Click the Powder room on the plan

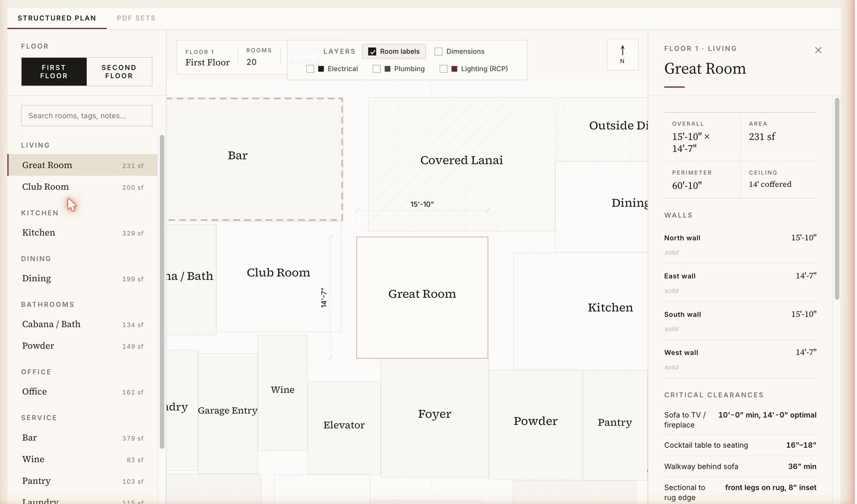click(536, 424)
